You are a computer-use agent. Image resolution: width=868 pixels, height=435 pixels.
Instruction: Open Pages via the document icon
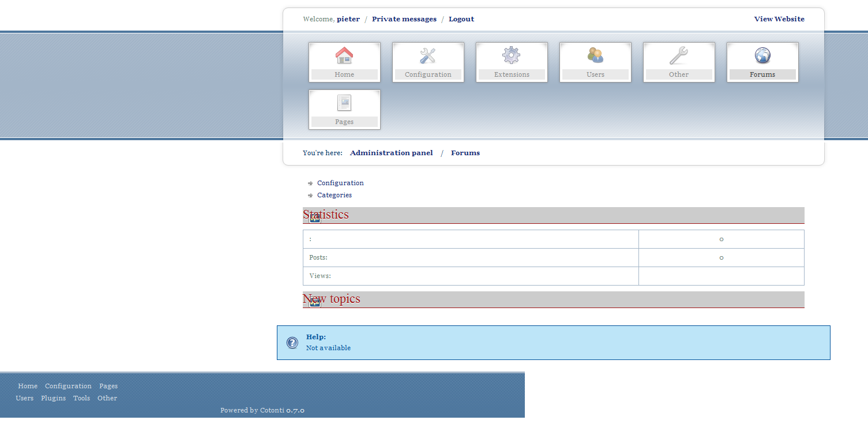pos(344,103)
